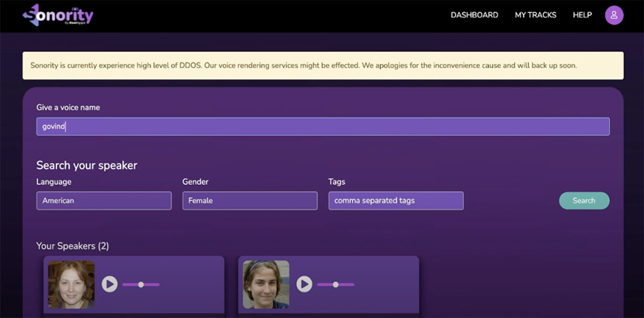This screenshot has height=318, width=644.
Task: Click the 'Gender' field label
Action: tap(195, 182)
